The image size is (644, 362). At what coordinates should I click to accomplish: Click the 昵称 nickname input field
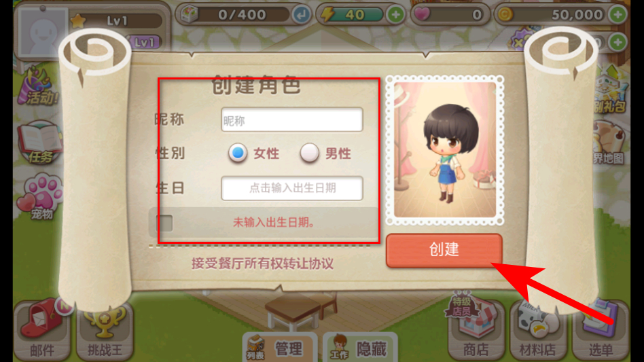click(292, 120)
